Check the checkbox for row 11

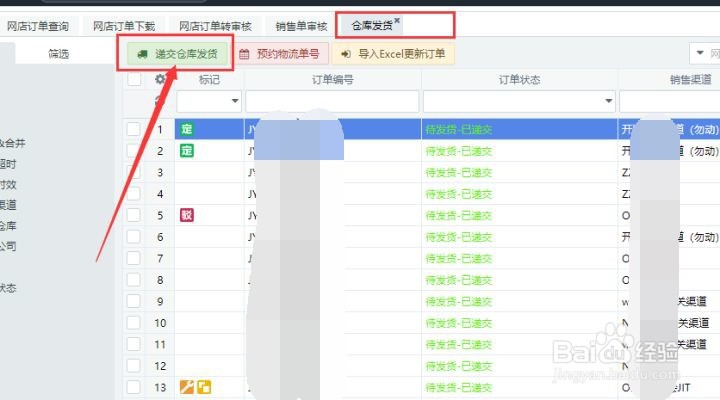134,344
